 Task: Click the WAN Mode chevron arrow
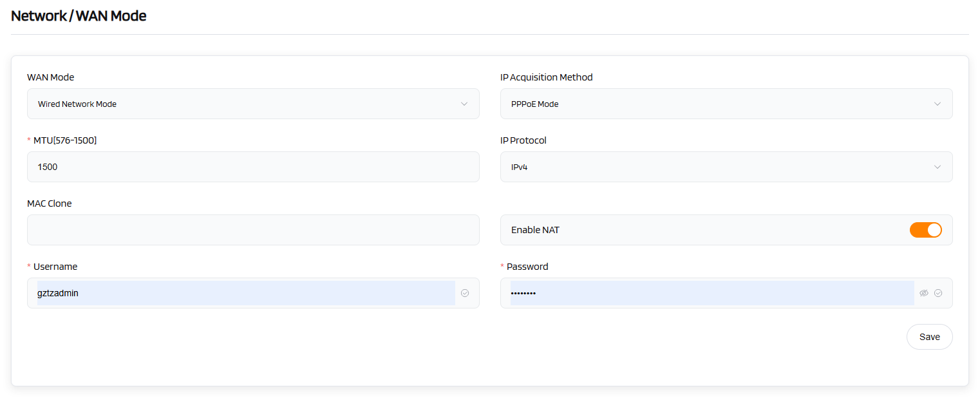[x=464, y=104]
